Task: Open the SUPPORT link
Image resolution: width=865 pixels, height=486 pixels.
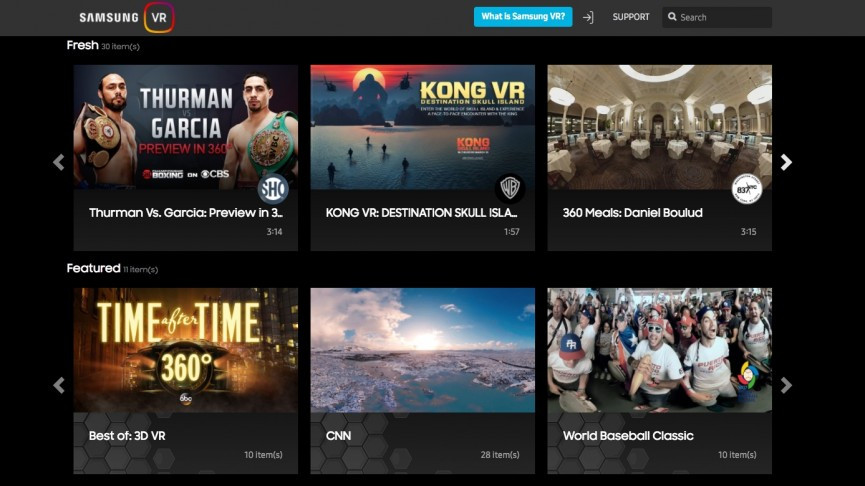Action: (x=631, y=17)
